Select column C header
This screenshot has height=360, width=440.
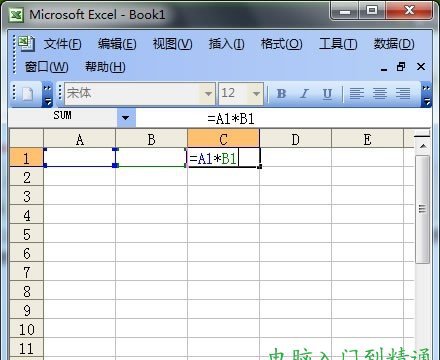pos(223,139)
